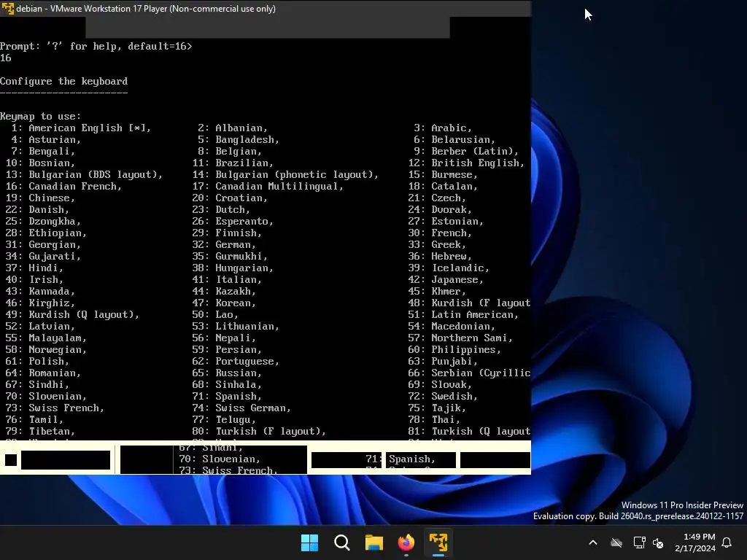Select '30: French' keymap entry
This screenshot has width=747, height=560.
[440, 233]
